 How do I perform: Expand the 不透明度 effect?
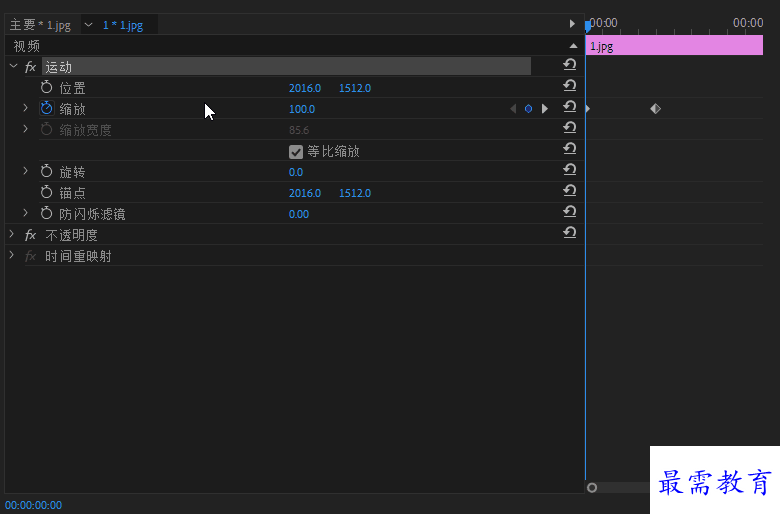pyautogui.click(x=11, y=234)
